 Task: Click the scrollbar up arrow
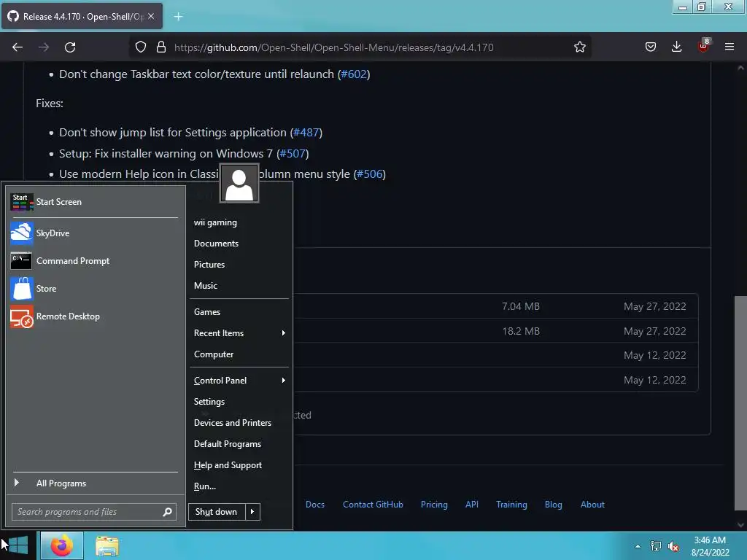pyautogui.click(x=740, y=68)
